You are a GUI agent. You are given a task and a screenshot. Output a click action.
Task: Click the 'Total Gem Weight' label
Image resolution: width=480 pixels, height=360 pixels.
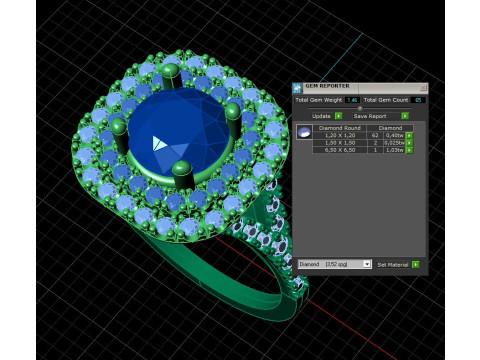point(318,100)
